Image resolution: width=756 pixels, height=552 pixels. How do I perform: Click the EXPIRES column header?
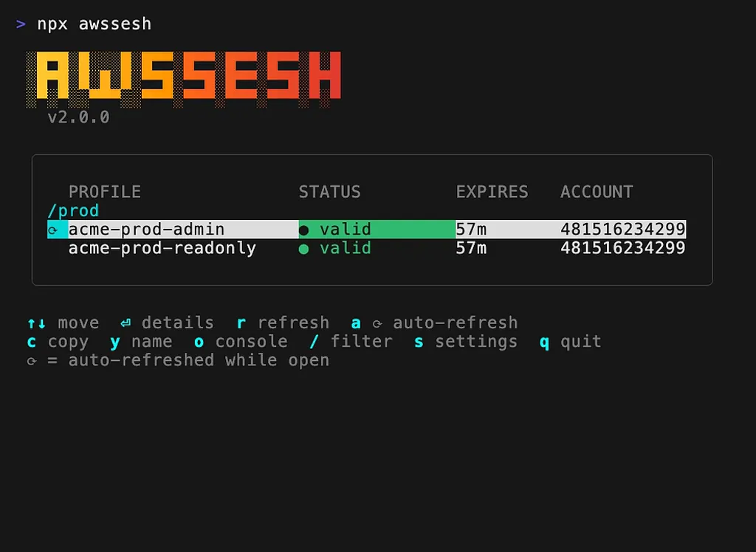[x=492, y=192]
